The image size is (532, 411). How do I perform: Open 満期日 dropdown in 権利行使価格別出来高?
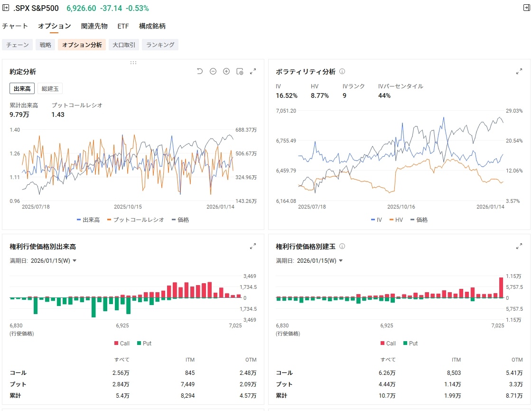[x=54, y=261]
